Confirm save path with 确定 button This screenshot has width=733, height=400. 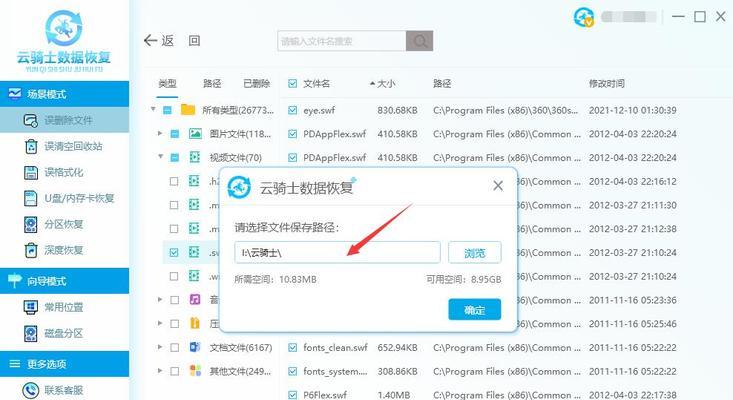pyautogui.click(x=474, y=309)
